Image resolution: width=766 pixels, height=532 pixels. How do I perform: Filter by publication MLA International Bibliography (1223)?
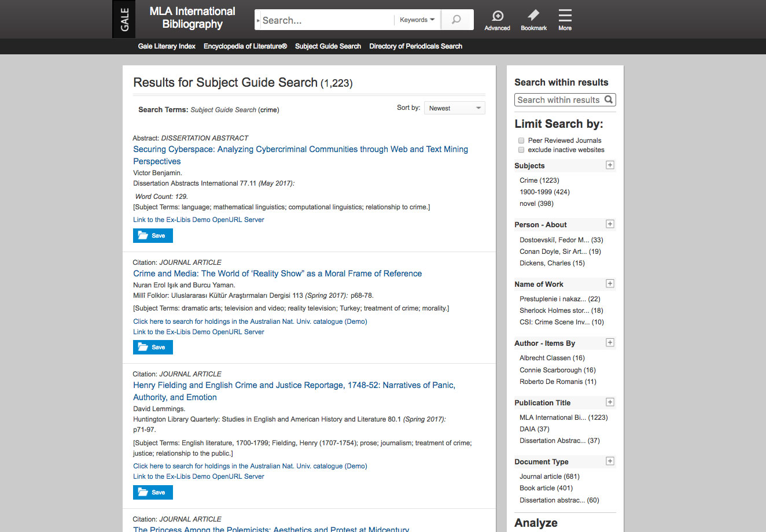click(x=564, y=418)
